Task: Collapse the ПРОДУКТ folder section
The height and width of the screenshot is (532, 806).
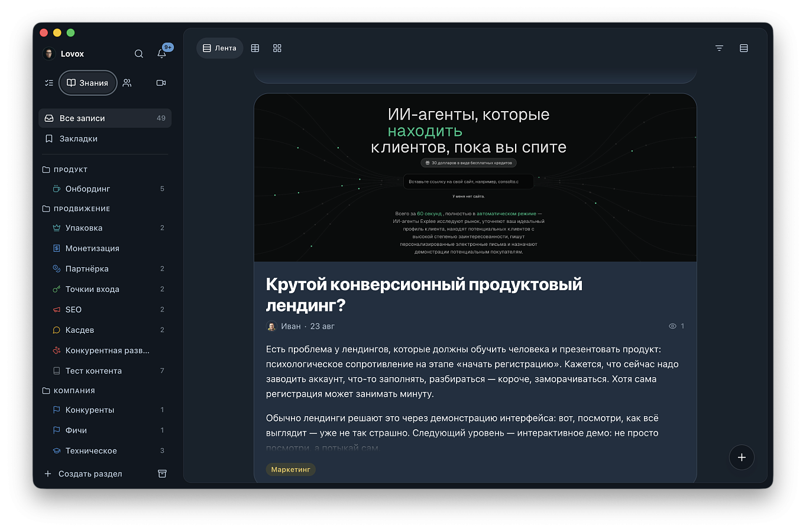Action: click(65, 170)
